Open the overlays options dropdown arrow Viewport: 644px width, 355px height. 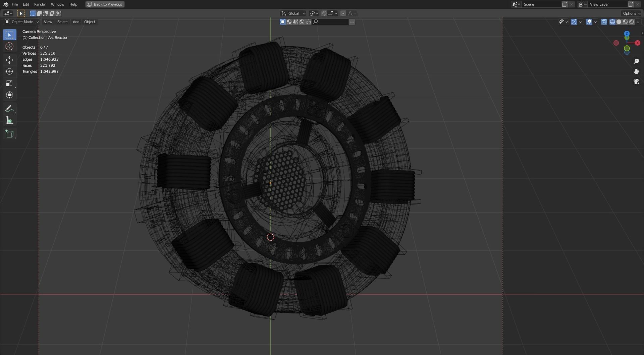(595, 22)
